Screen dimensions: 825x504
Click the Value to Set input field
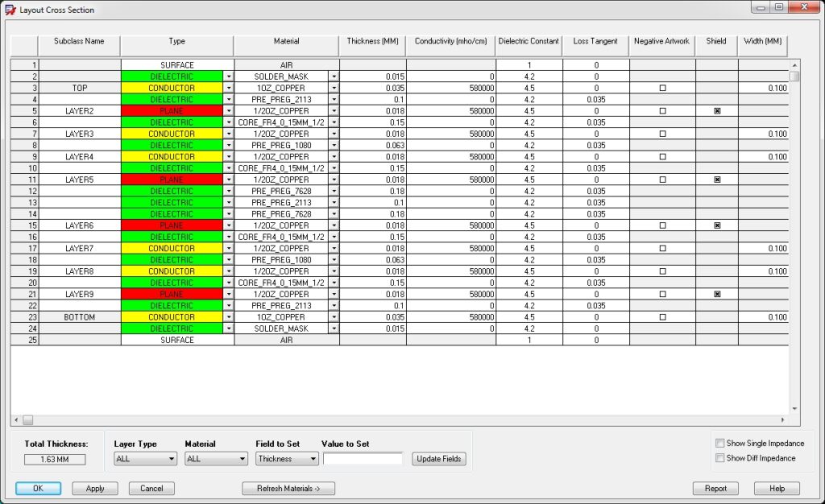pos(363,459)
